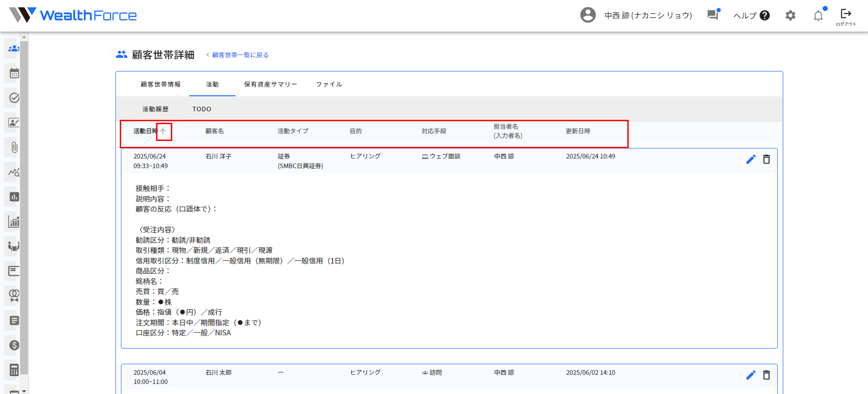Open the chat messages icon
Image resolution: width=868 pixels, height=394 pixels.
713,15
